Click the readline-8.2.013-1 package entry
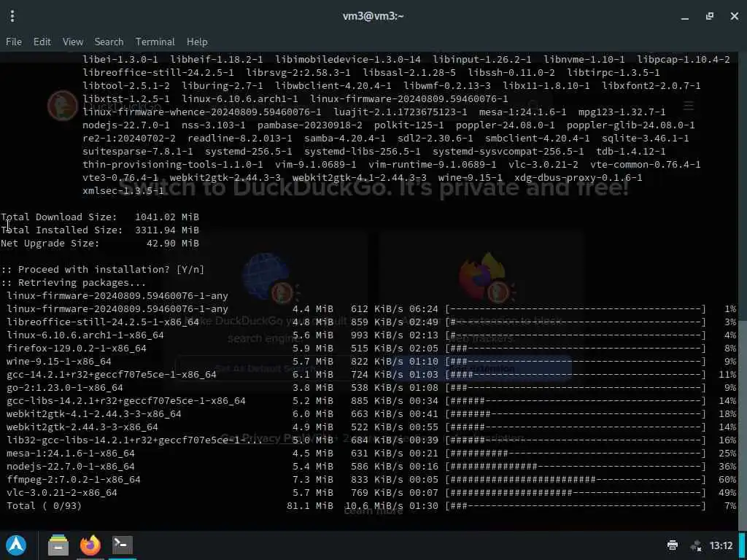This screenshot has width=747, height=560. 239,138
